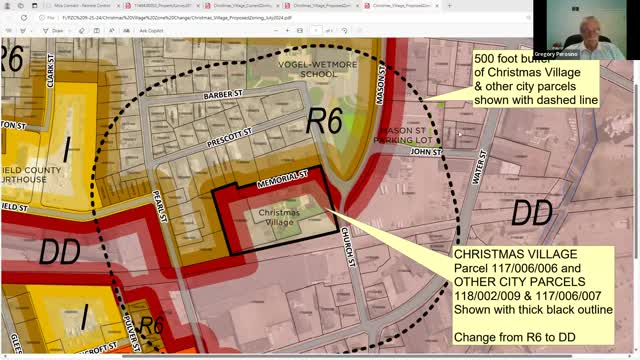Close the Remote Control tab
Screen dimensions: 640x360
pos(118,6)
